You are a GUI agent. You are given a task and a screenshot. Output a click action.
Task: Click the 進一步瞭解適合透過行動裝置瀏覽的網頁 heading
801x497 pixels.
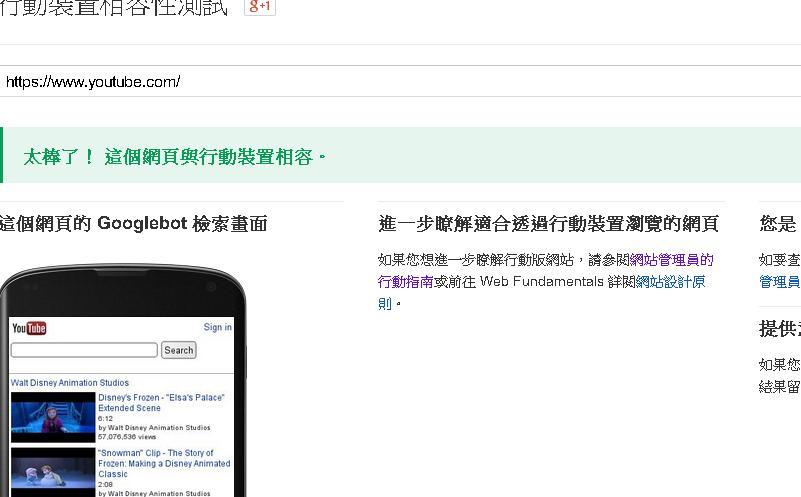548,224
